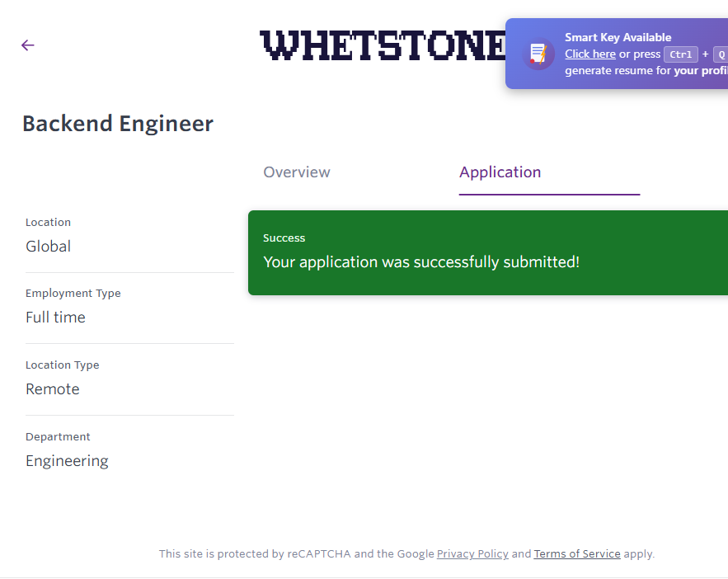728x579 pixels.
Task: Click the Ctrl key badge
Action: point(681,54)
